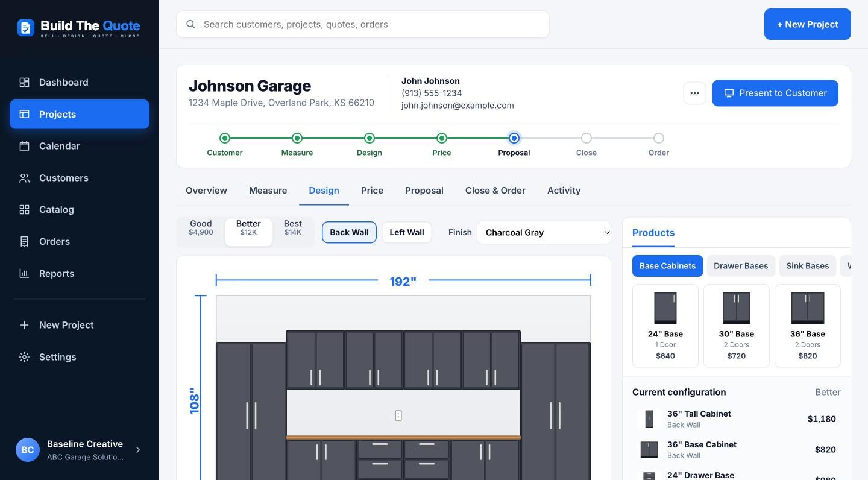Image resolution: width=868 pixels, height=480 pixels.
Task: Switch to the Proposal tab
Action: pos(424,191)
